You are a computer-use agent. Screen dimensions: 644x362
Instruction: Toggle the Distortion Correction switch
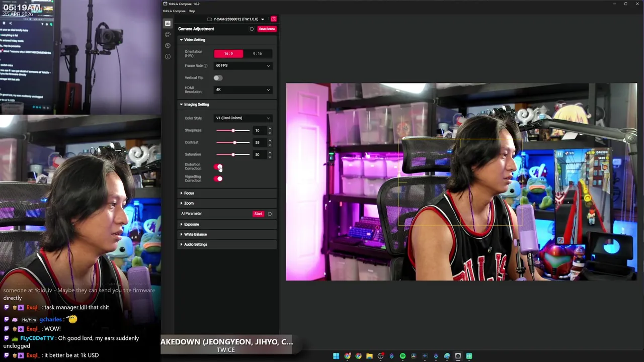(x=218, y=166)
